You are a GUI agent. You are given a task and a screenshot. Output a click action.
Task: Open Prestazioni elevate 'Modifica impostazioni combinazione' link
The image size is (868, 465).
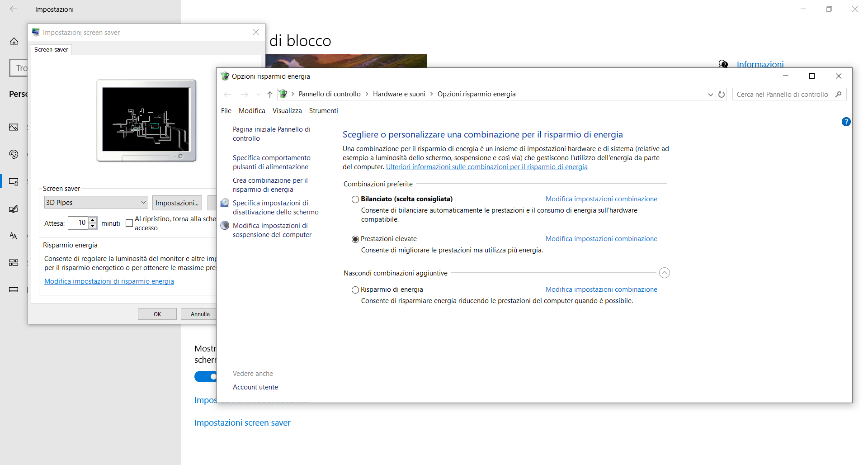601,239
